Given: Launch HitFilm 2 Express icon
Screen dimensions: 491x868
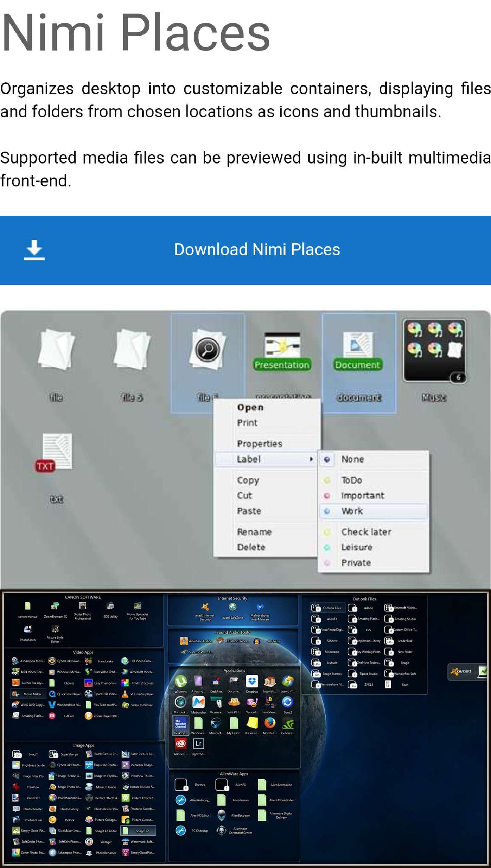Looking at the screenshot, I should pyautogui.click(x=138, y=683).
